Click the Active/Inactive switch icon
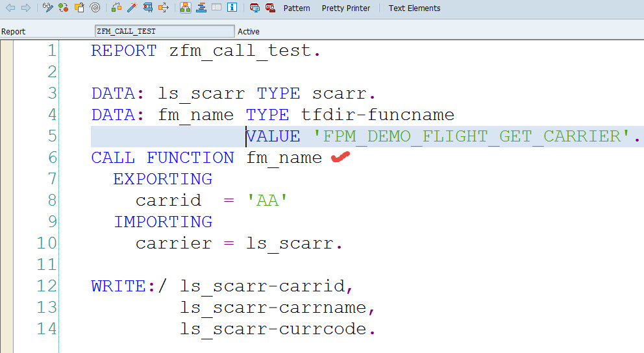The image size is (644, 353). pos(63,8)
